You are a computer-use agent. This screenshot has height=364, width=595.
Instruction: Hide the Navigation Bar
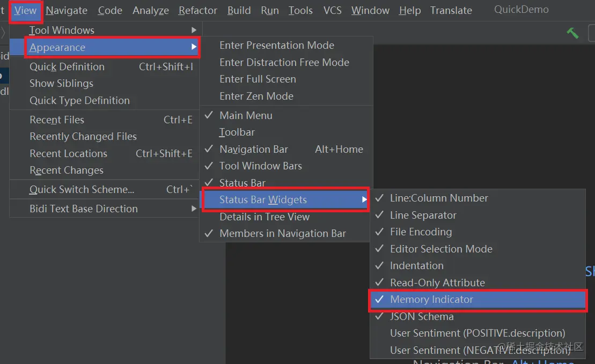[x=254, y=149]
